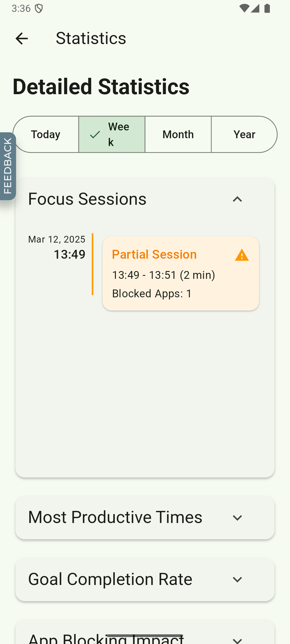Tap the cellular signal icon
Image resolution: width=290 pixels, height=644 pixels.
click(255, 9)
